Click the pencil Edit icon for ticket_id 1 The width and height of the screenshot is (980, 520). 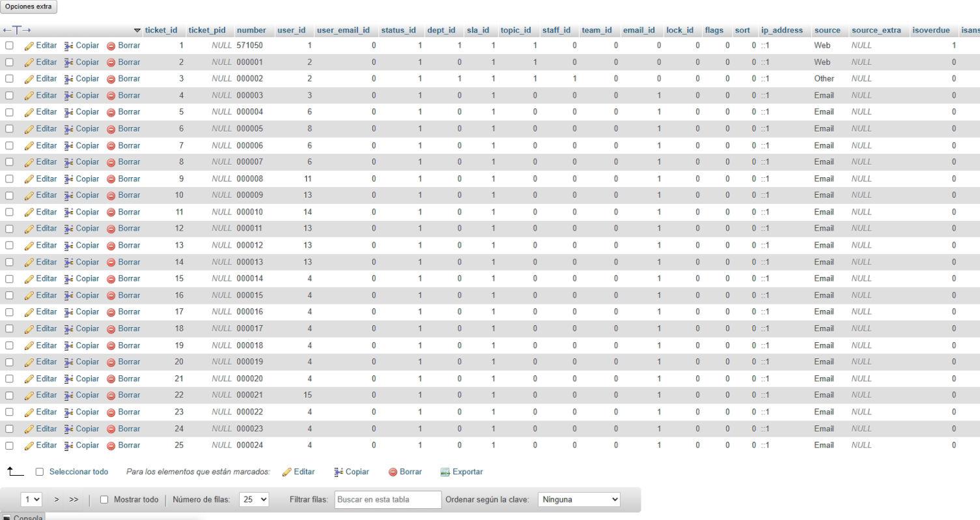(x=29, y=46)
